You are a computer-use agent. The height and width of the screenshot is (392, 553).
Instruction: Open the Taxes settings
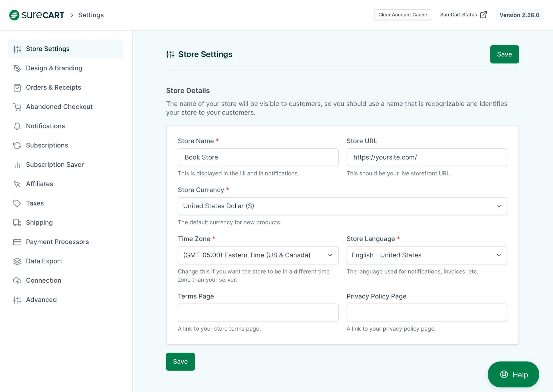tap(66, 203)
